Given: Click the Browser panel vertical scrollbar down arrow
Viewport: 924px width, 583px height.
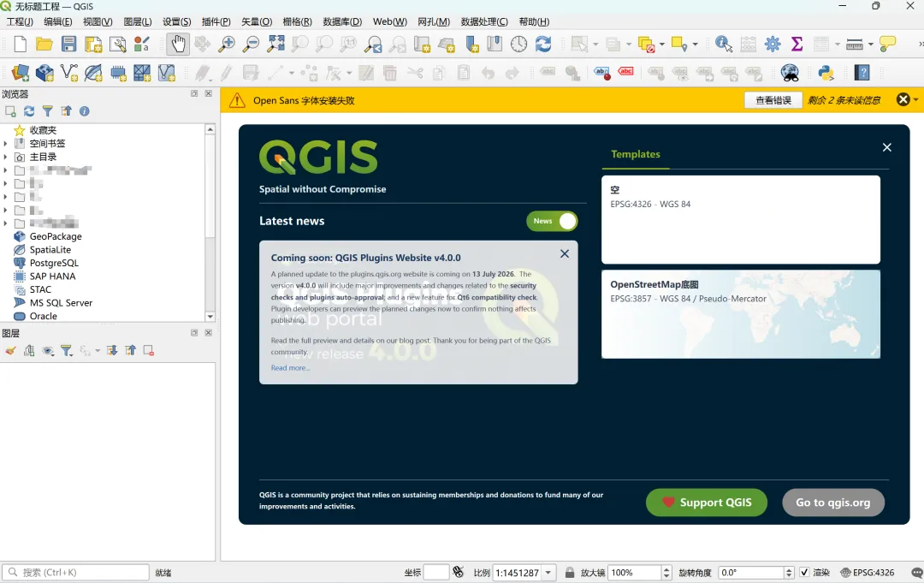Looking at the screenshot, I should (210, 317).
